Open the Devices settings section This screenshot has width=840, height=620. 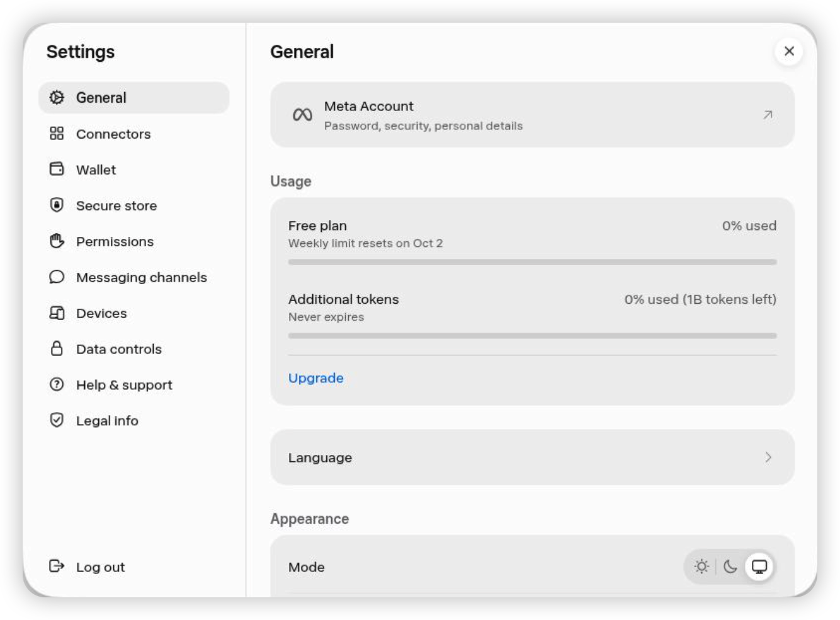tap(133, 313)
